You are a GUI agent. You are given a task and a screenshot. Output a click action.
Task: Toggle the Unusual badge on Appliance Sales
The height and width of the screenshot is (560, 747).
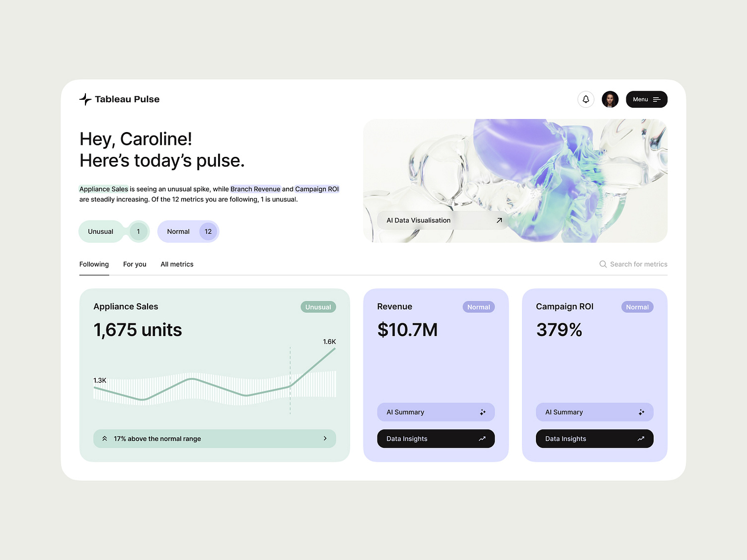pyautogui.click(x=318, y=307)
